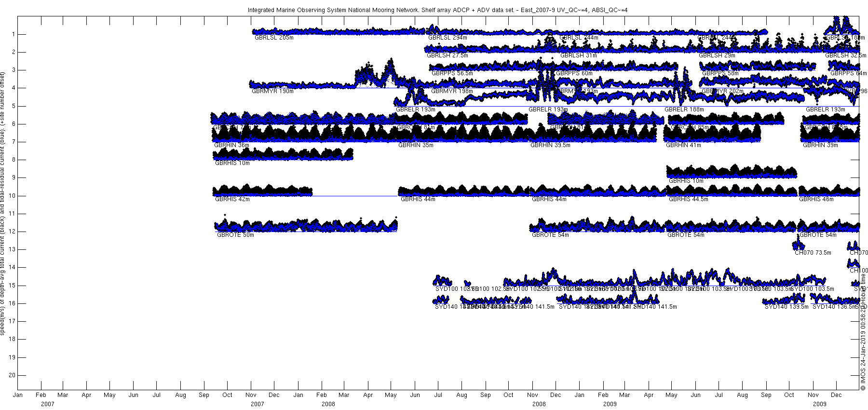Viewport: 868px width, 410px height.
Task: Select the GBRHIS 44.5m label
Action: tap(689, 199)
